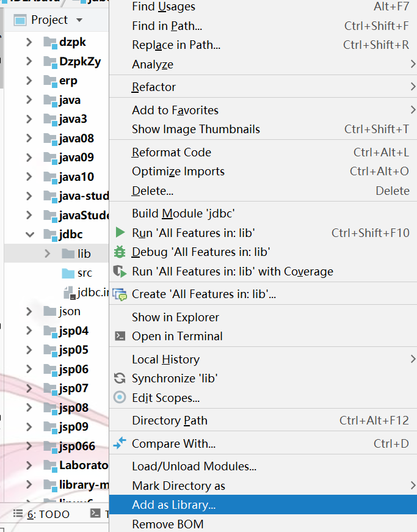
Task: Expand the DzpkZy module node
Action: 29,62
